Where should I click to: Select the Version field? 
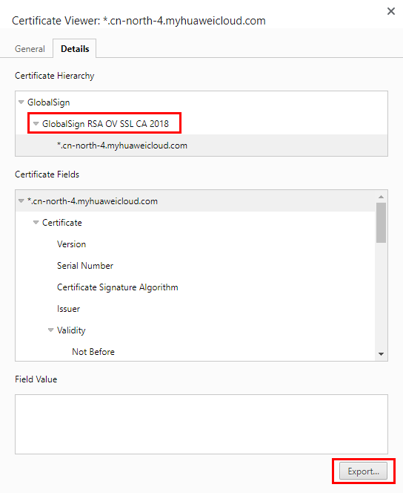coord(71,244)
